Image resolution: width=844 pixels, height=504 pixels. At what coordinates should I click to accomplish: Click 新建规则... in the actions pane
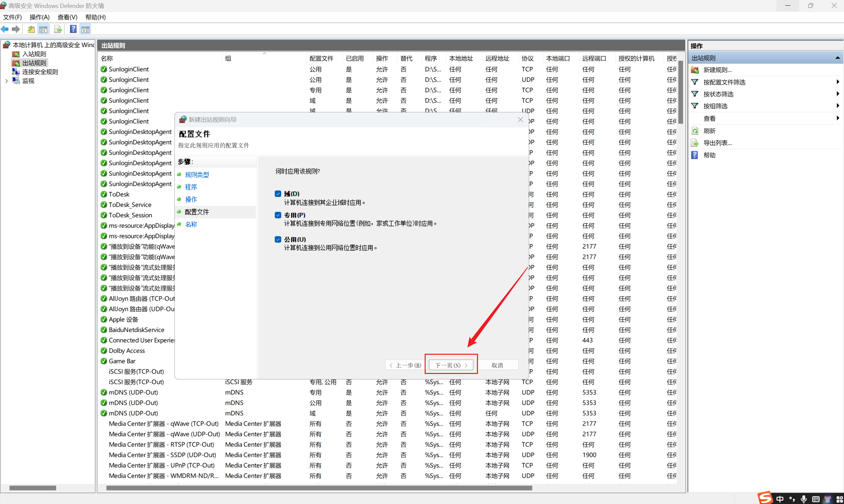tap(717, 70)
